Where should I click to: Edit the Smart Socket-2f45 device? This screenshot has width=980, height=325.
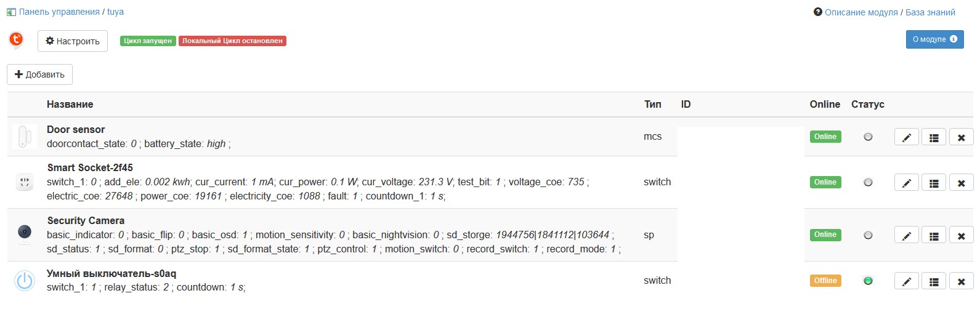tap(906, 183)
